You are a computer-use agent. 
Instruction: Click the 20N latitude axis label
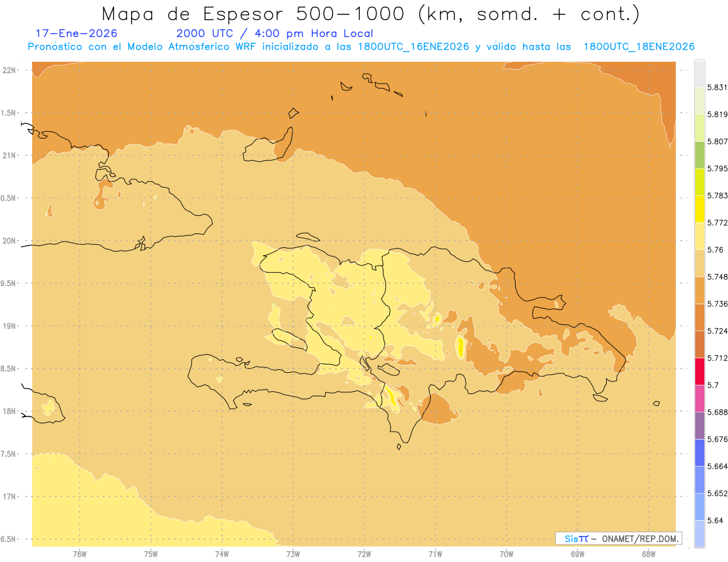coord(8,241)
